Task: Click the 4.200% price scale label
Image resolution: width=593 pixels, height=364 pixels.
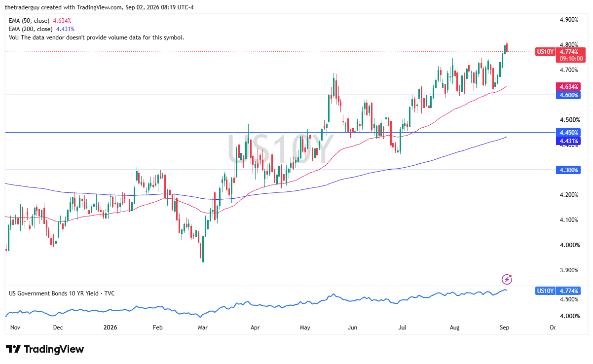Action: pyautogui.click(x=569, y=195)
